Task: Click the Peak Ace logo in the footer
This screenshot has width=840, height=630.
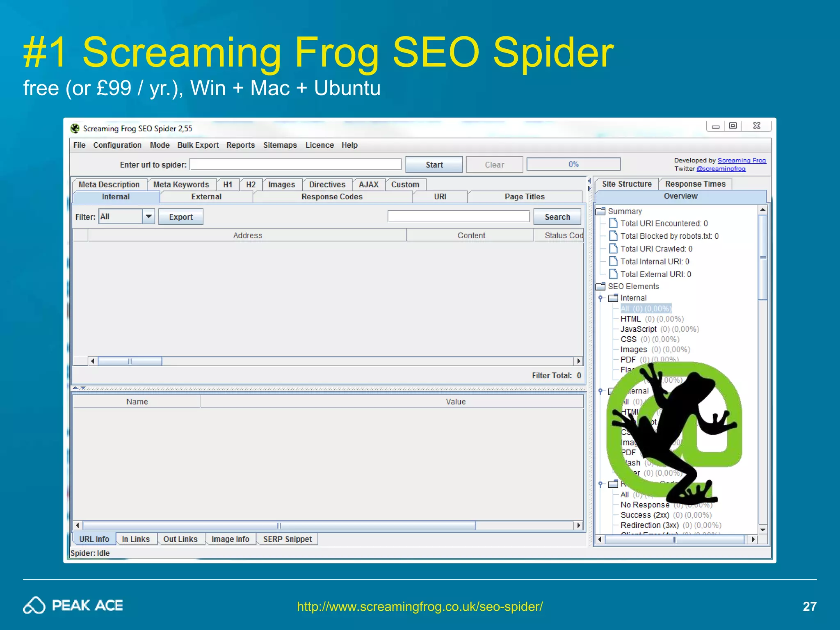Action: [73, 605]
